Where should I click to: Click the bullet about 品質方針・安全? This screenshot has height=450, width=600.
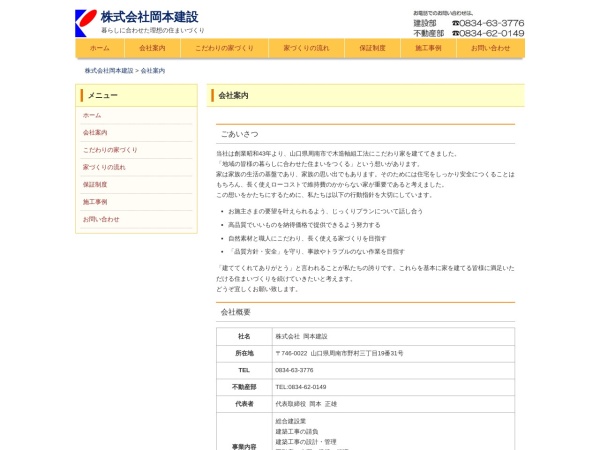point(316,252)
